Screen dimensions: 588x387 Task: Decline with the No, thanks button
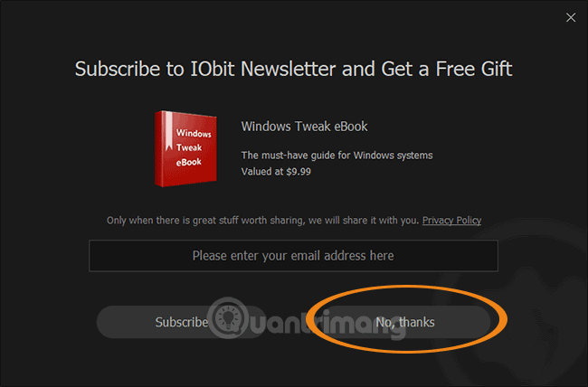point(405,322)
